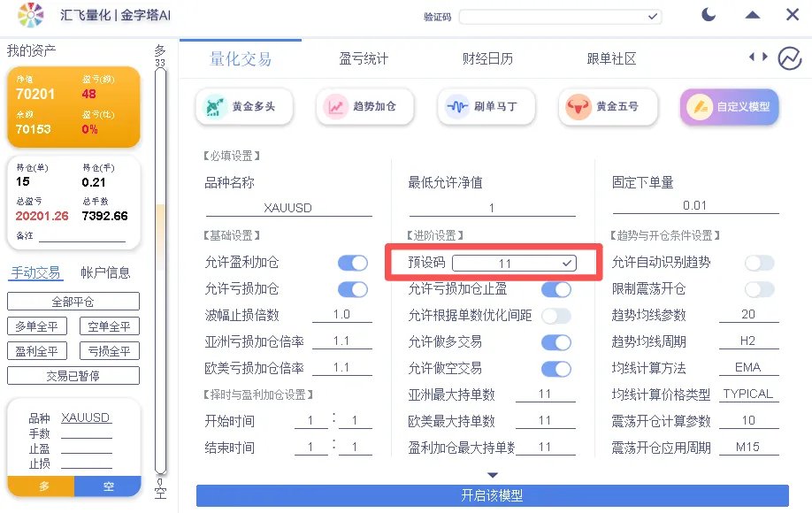Viewport: 812px width, 513px height.
Task: Click 盈利加仓最大持单数 field
Action: 545,447
